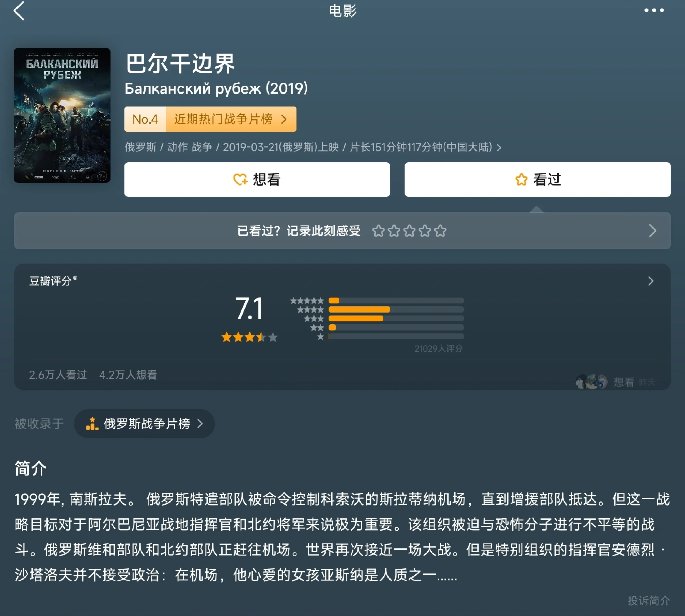Tap the heart-plus icon on 想看
This screenshot has width=685, height=616.
pos(240,179)
